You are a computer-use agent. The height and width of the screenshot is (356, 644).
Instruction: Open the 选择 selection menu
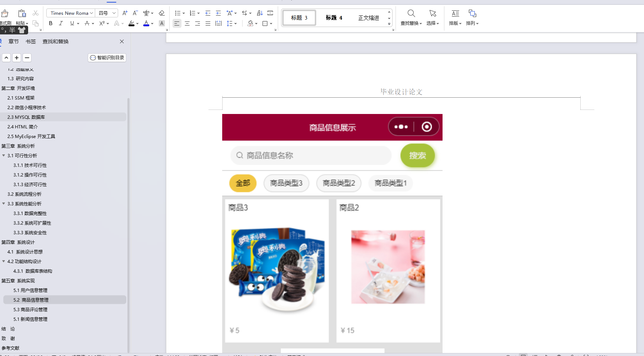pos(433,17)
